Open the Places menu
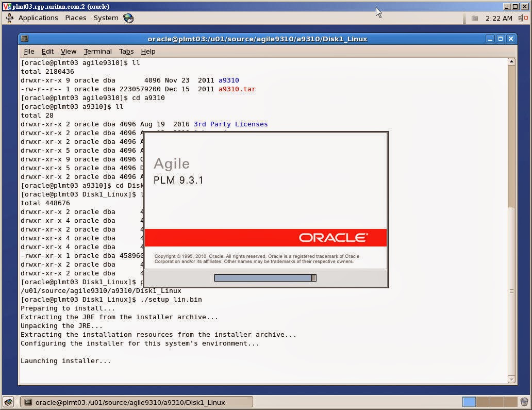This screenshot has height=410, width=532. 76,18
